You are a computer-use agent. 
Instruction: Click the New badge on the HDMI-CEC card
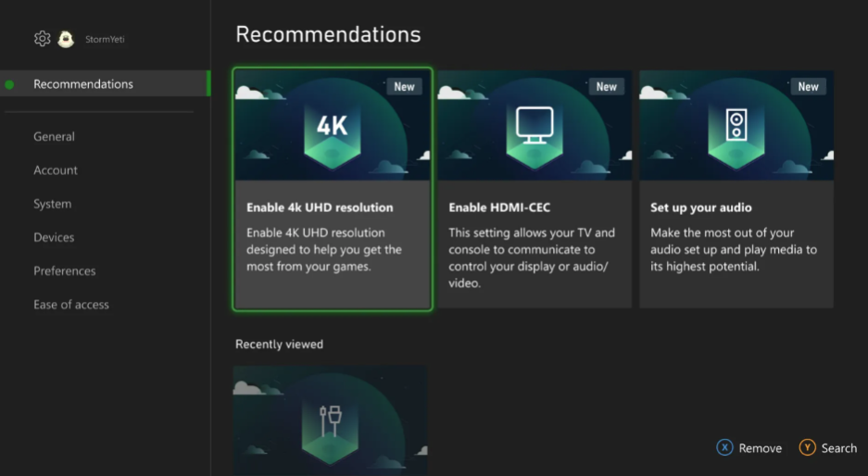pyautogui.click(x=606, y=86)
